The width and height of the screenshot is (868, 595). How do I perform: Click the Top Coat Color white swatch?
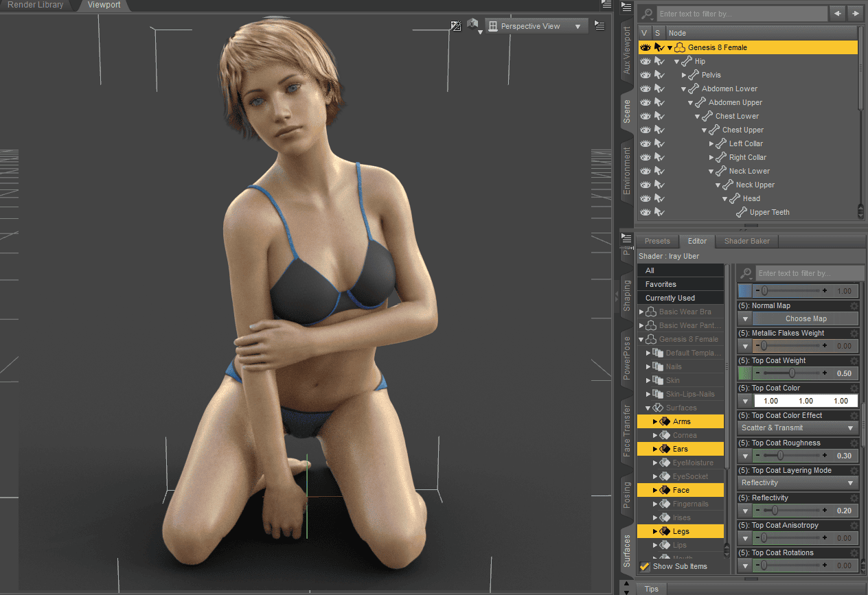pyautogui.click(x=806, y=400)
